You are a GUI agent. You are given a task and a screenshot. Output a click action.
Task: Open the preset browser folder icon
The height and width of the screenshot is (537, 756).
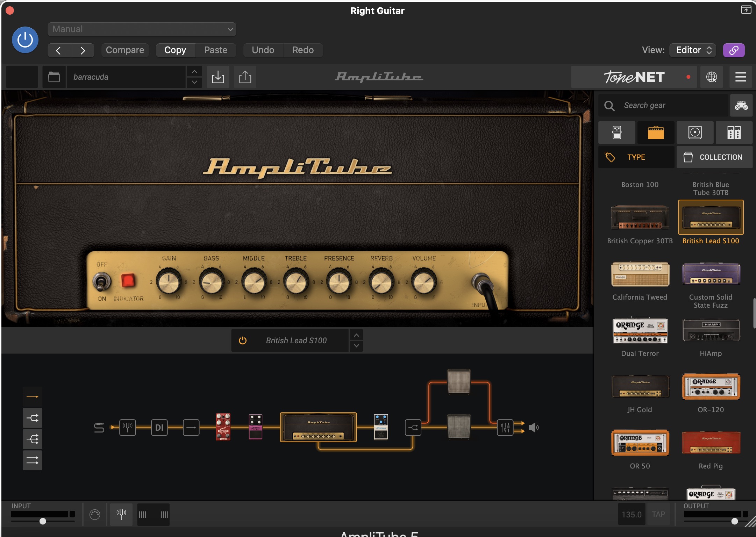(54, 77)
